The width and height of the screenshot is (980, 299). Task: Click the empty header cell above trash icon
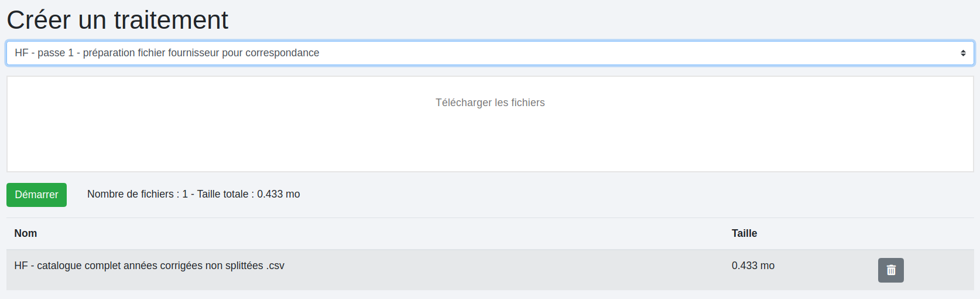click(890, 233)
